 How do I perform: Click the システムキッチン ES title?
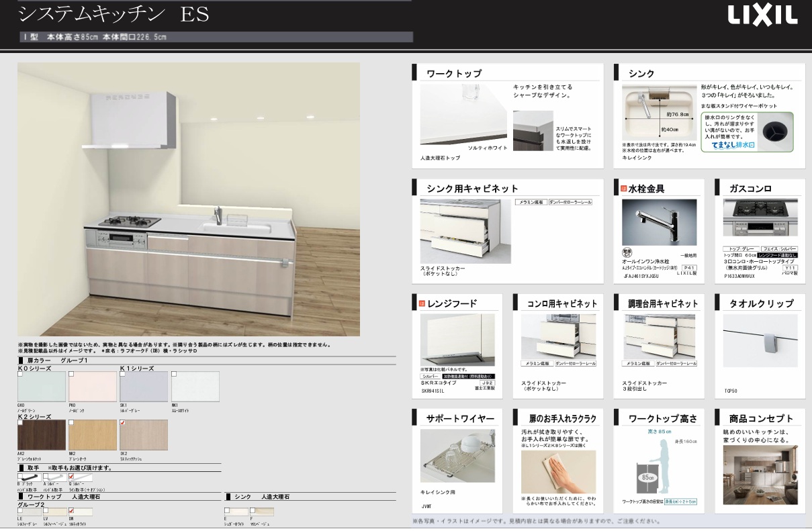(x=114, y=13)
